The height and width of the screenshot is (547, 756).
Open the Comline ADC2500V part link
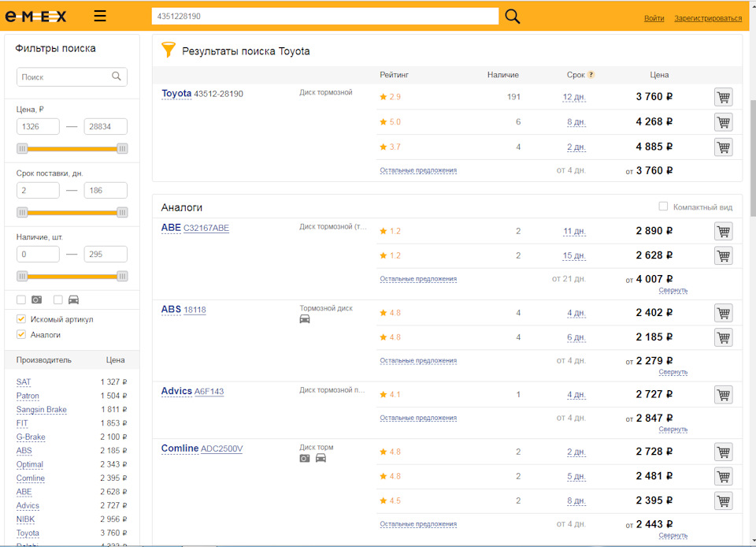point(221,448)
